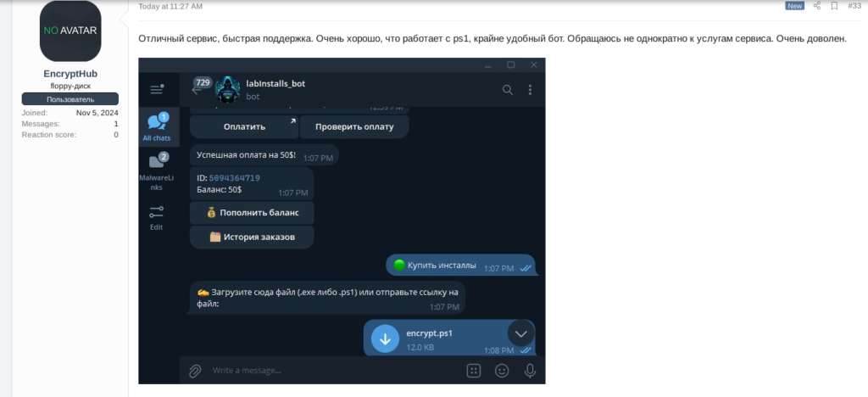868x397 pixels.
Task: Click the Оплатить button
Action: pyautogui.click(x=244, y=126)
